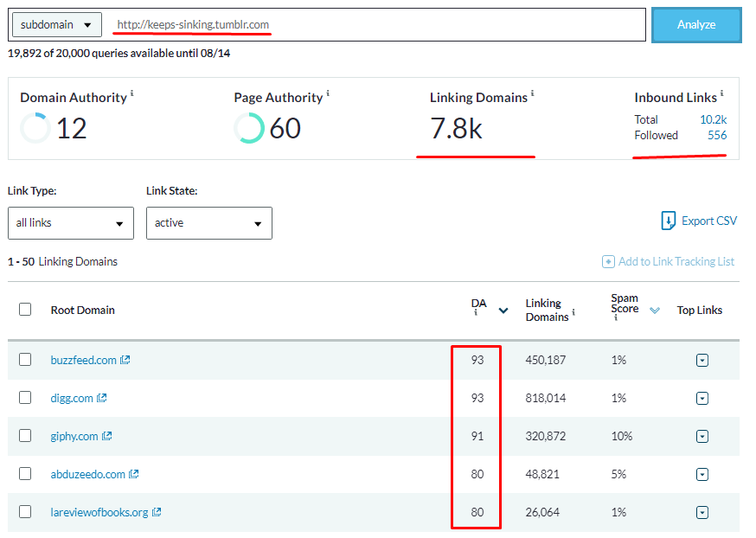This screenshot has width=756, height=538.
Task: Click Add to Link Tracking List
Action: click(676, 261)
